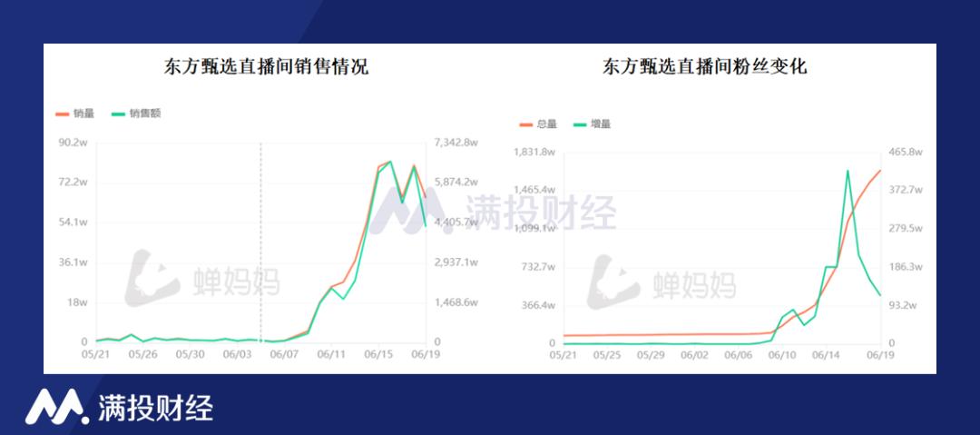This screenshot has height=435, width=980.
Task: Click the 06/15 date label on sales chart
Action: tap(378, 354)
